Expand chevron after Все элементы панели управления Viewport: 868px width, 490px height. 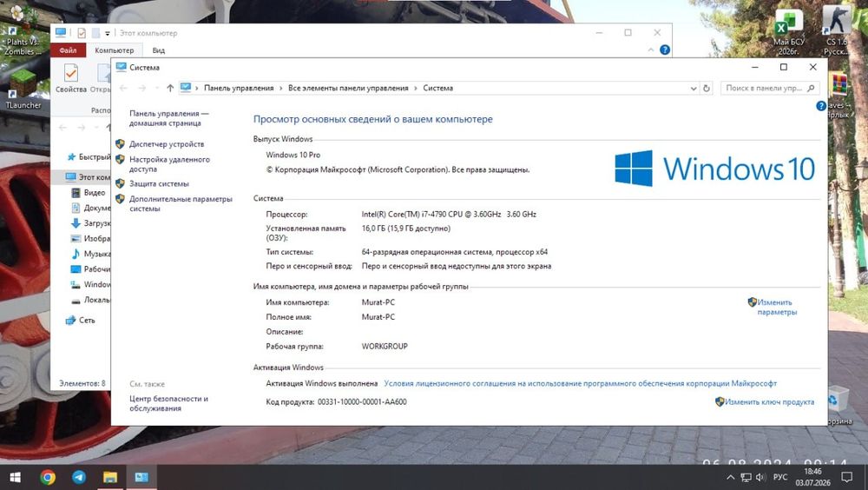point(416,88)
